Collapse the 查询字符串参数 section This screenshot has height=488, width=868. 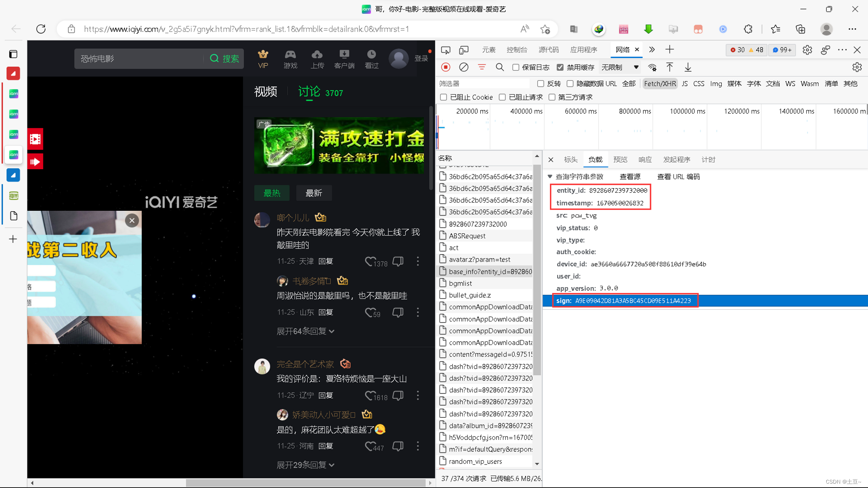coord(550,177)
